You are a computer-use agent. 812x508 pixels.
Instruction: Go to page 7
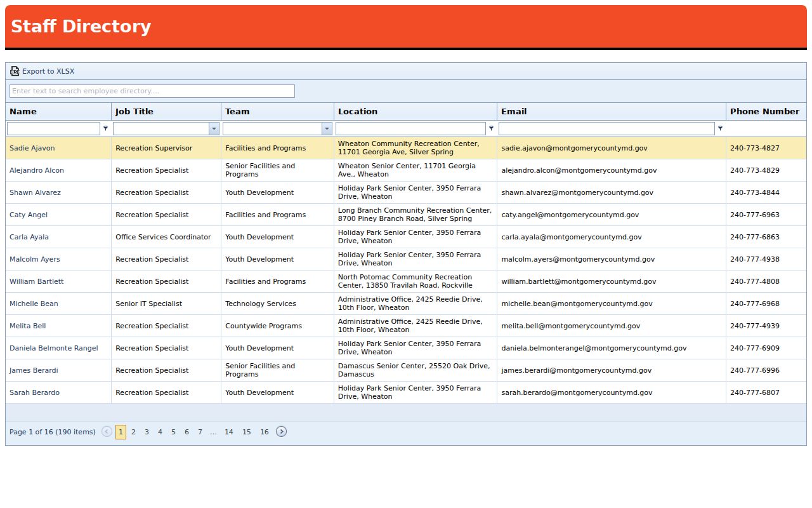coord(200,432)
